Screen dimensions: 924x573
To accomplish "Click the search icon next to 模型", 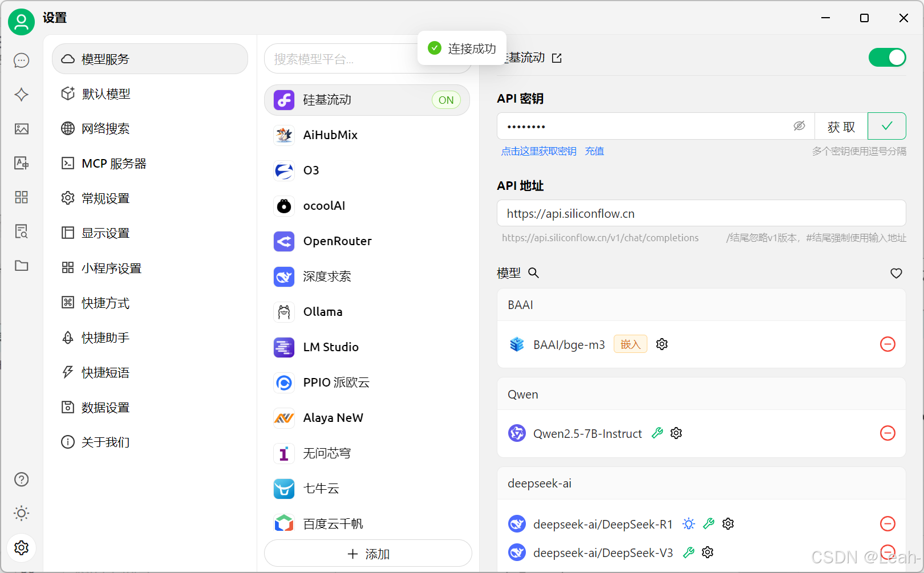I will coord(533,273).
